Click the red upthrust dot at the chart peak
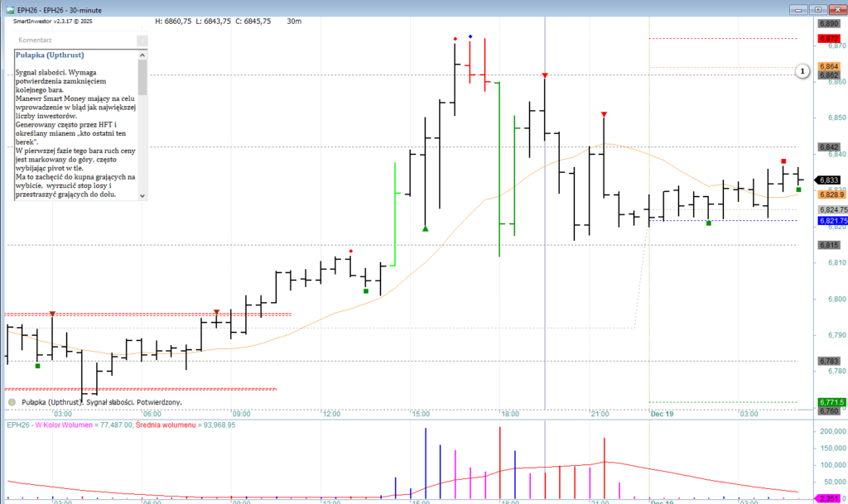The height and width of the screenshot is (504, 848). (455, 38)
